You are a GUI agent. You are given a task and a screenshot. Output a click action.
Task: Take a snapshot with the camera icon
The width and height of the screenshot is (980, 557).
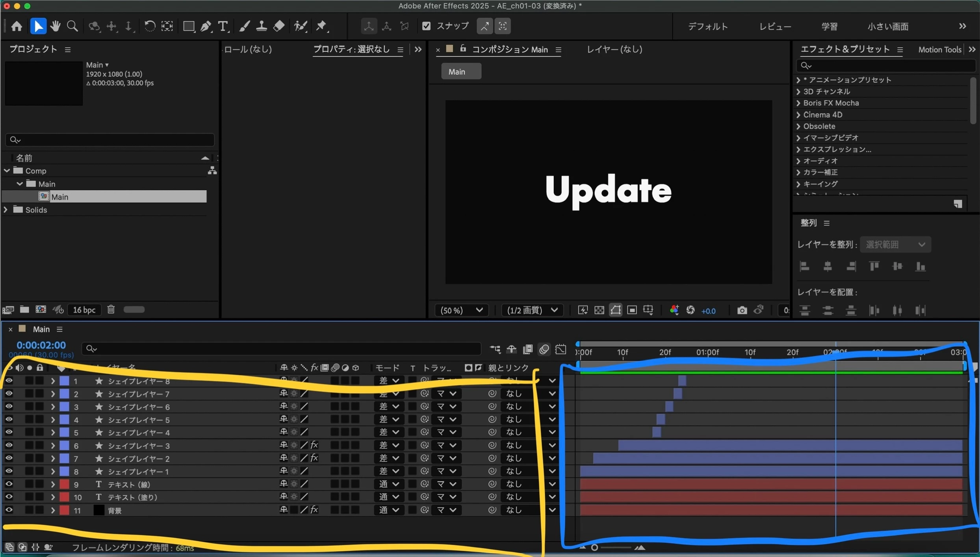(742, 310)
